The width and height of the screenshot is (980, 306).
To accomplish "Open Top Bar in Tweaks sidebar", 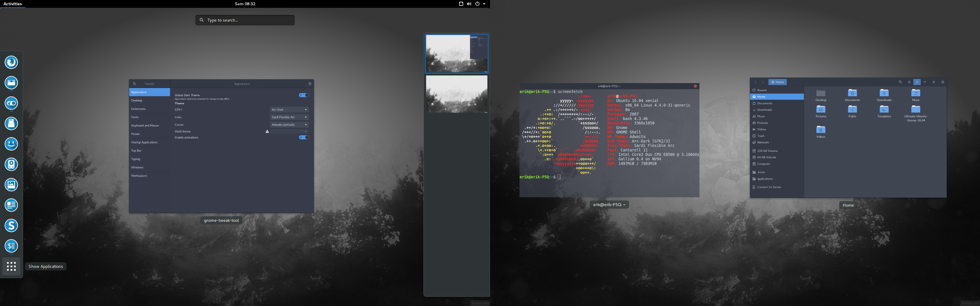I will (x=150, y=150).
